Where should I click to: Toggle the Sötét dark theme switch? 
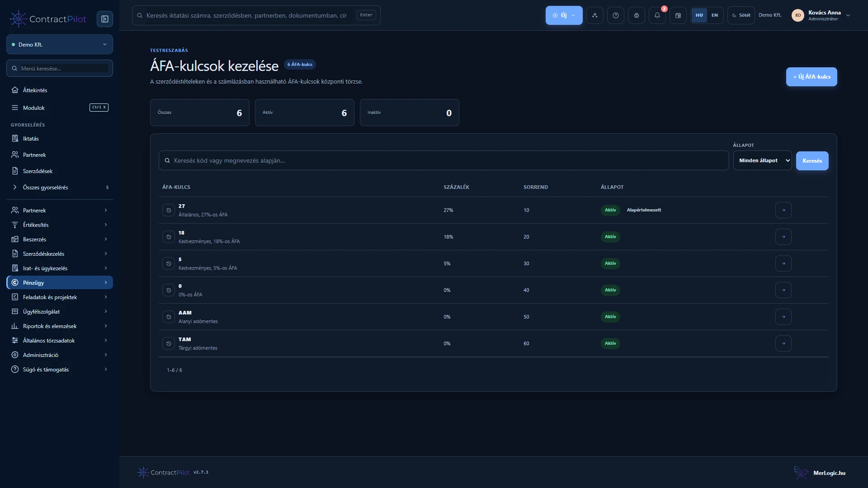click(x=741, y=15)
